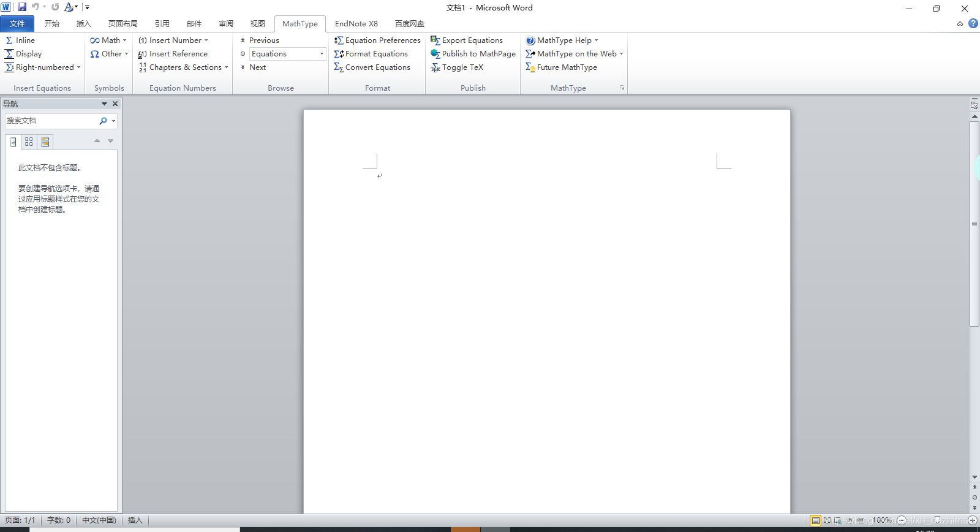Open Word Help question mark icon
This screenshot has height=532, width=980.
click(973, 23)
